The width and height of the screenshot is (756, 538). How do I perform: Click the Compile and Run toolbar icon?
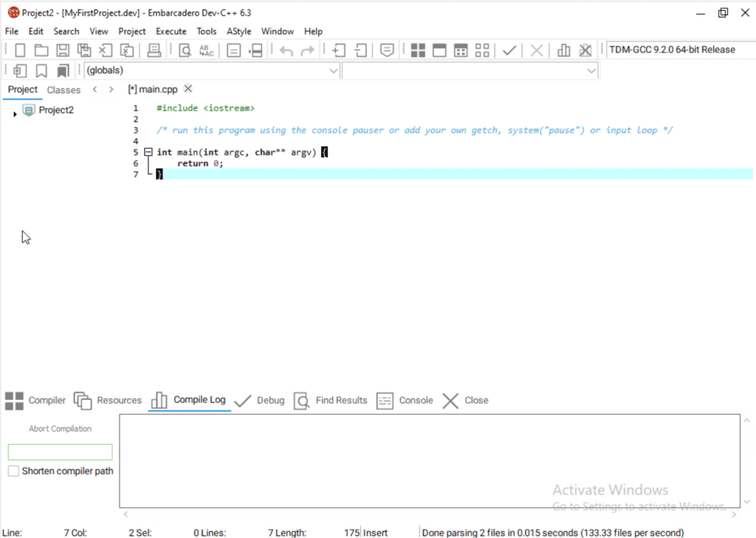[461, 50]
